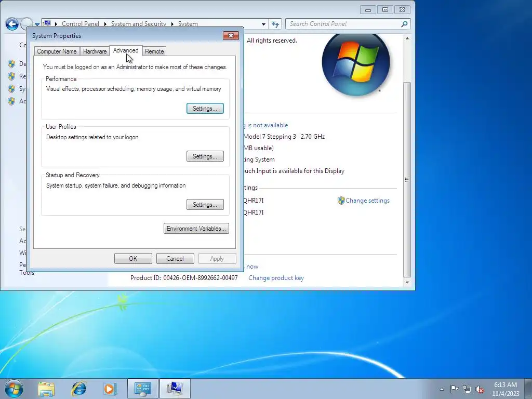Switch to the Hardware tab
The width and height of the screenshot is (532, 399).
pos(95,51)
